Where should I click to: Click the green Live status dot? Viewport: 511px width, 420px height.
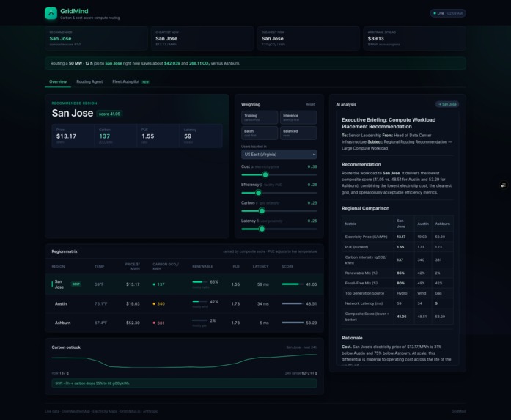tap(435, 13)
